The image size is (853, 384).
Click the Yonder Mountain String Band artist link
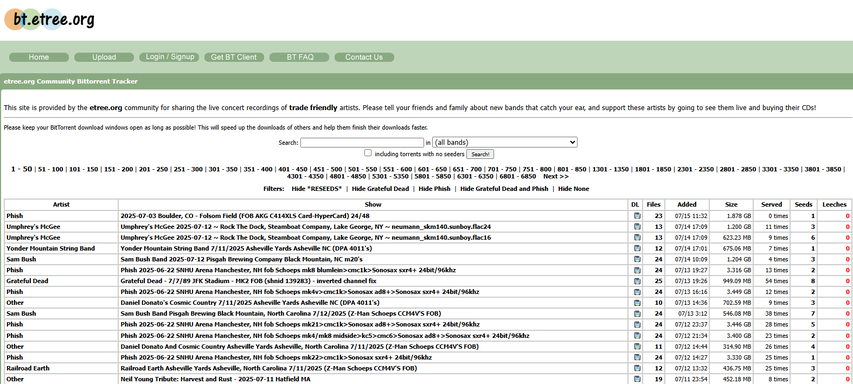coord(51,249)
